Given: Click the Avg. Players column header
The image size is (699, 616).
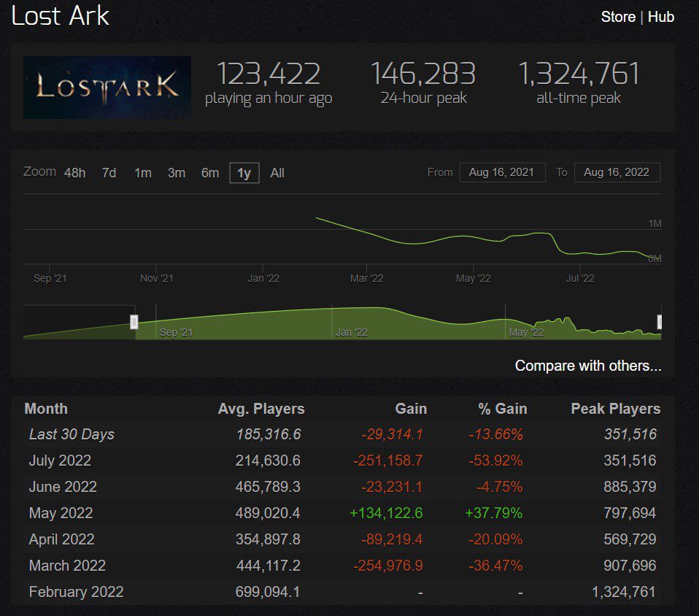Looking at the screenshot, I should click(x=261, y=409).
